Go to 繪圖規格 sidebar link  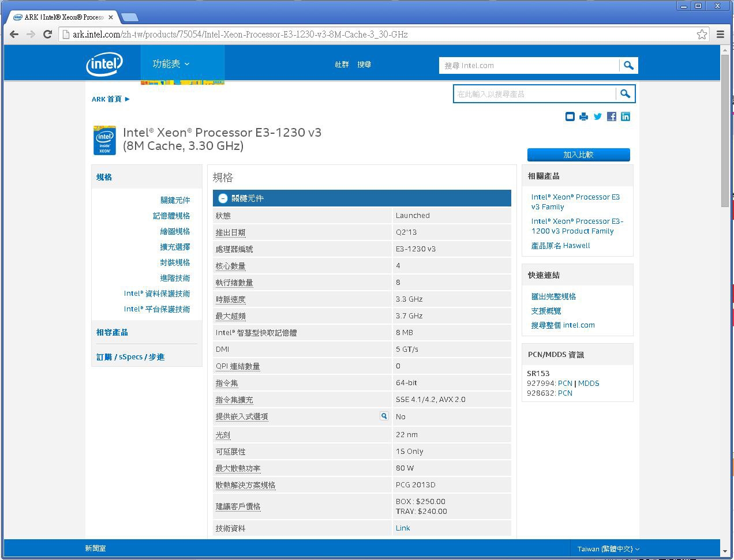click(x=175, y=231)
